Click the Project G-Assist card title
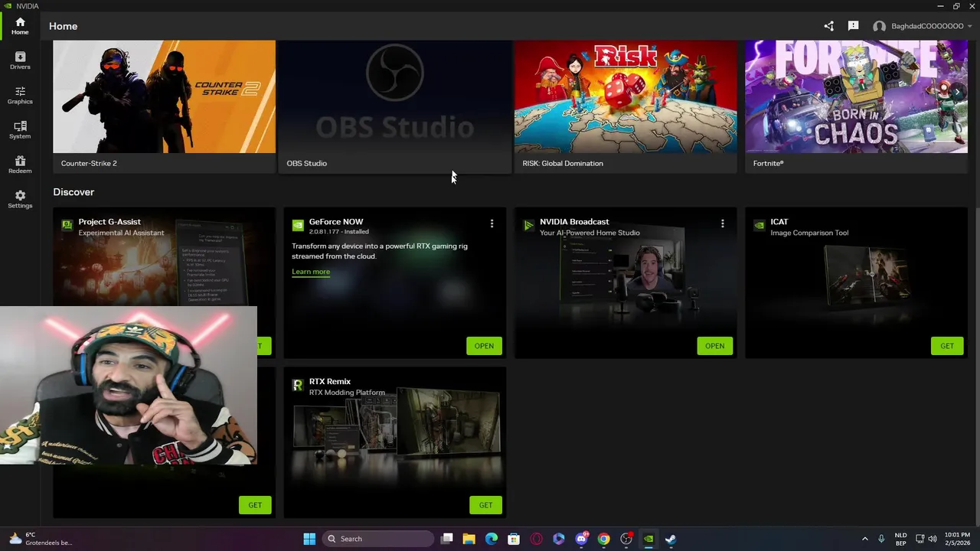This screenshot has width=980, height=551. pyautogui.click(x=109, y=222)
